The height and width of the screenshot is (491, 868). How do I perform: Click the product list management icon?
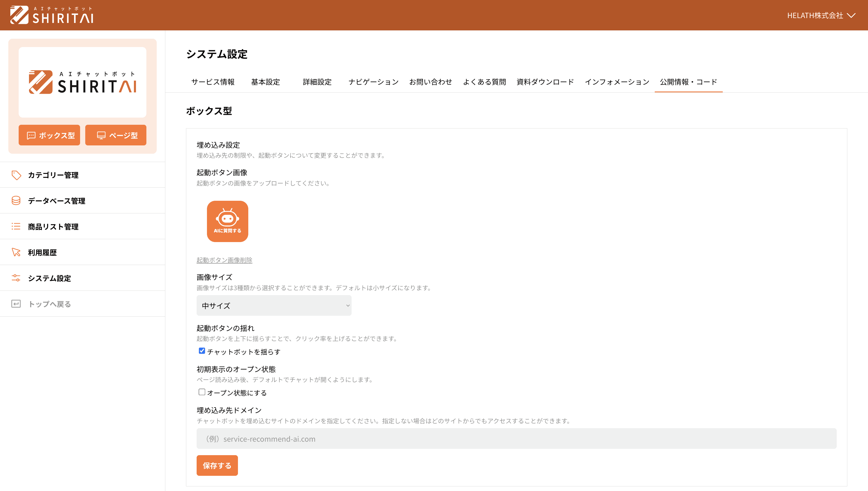[16, 226]
